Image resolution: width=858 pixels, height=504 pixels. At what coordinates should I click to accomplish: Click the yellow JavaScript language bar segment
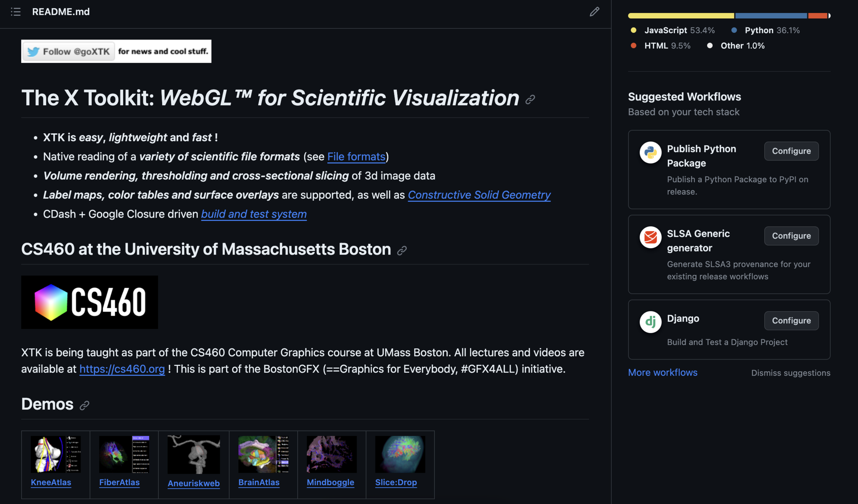(681, 16)
